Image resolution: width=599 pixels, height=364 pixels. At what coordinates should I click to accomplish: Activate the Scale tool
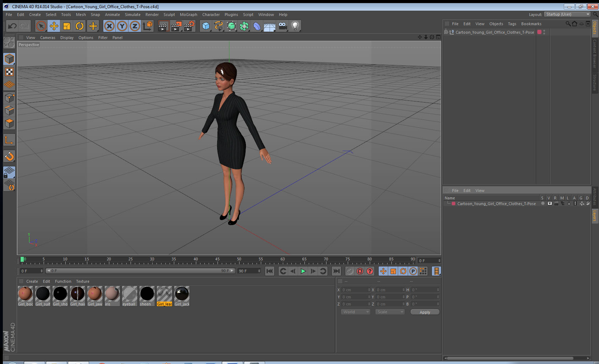67,26
